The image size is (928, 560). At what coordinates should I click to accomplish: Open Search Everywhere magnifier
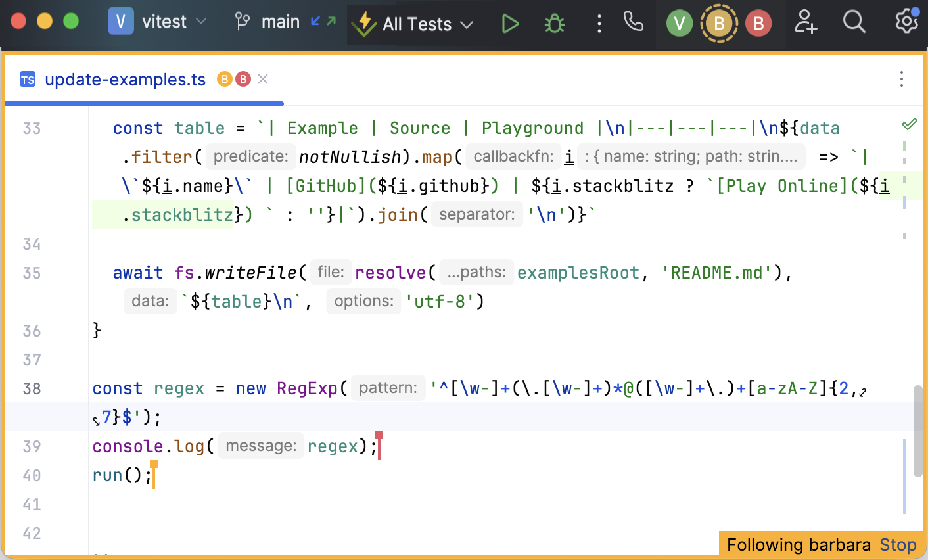click(854, 22)
